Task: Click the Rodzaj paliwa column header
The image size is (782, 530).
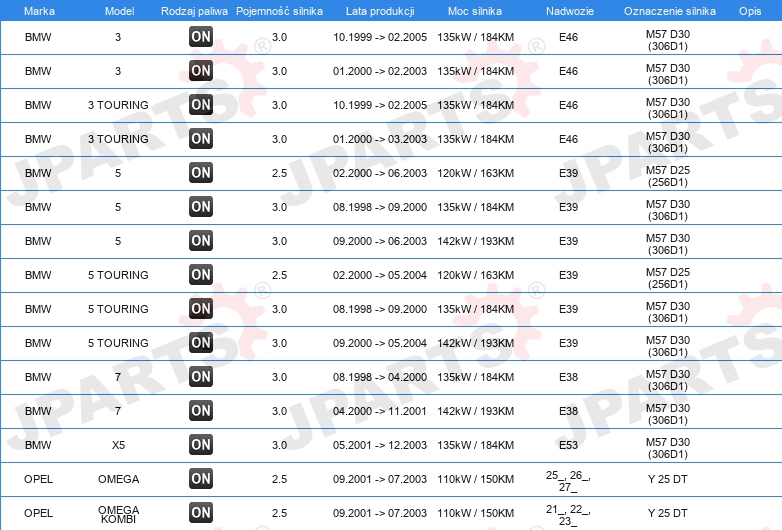Action: pyautogui.click(x=194, y=11)
